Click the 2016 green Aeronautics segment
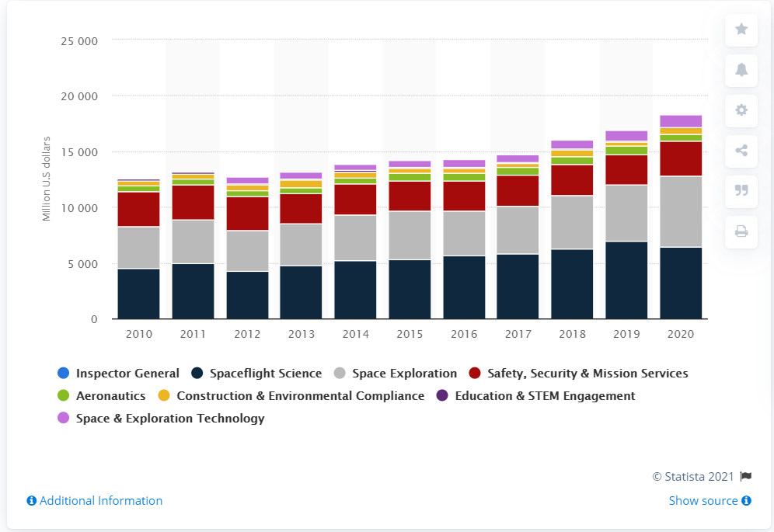 coord(464,177)
